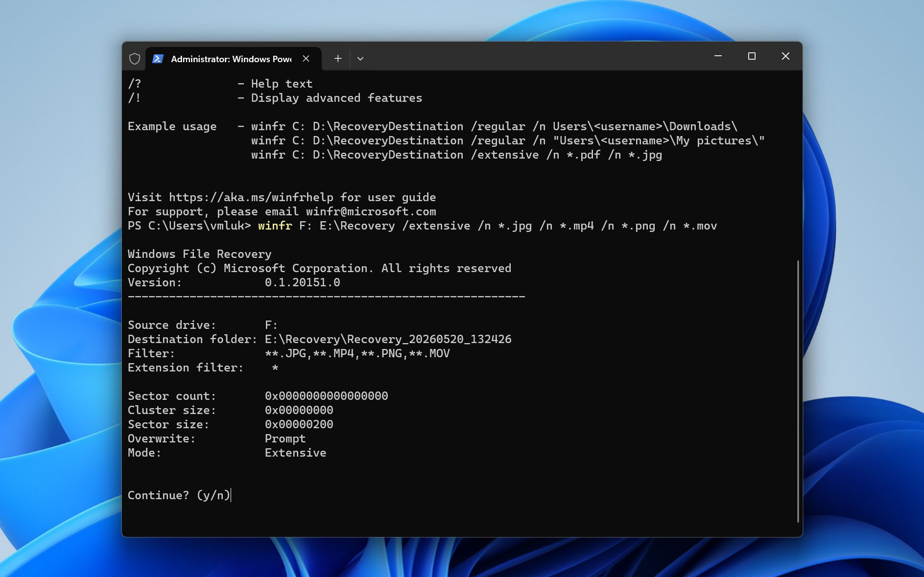
Task: Click the 'Windows File Recovery' heading text
Action: pos(199,254)
